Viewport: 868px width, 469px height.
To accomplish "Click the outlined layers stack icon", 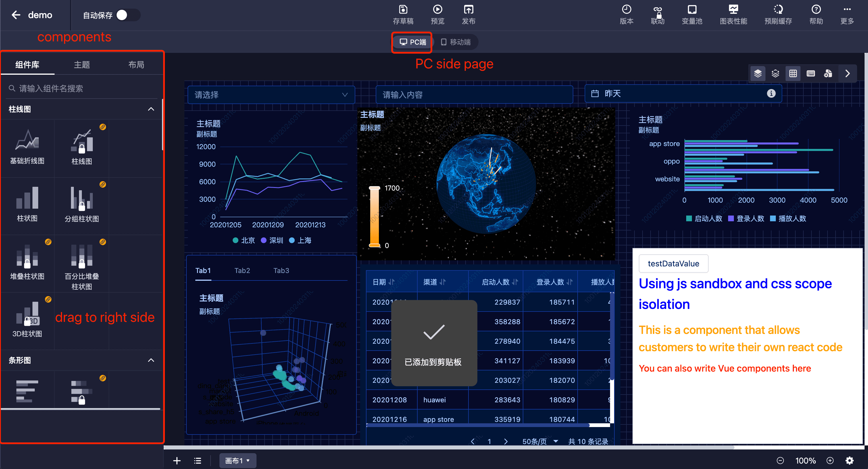I will coord(775,74).
